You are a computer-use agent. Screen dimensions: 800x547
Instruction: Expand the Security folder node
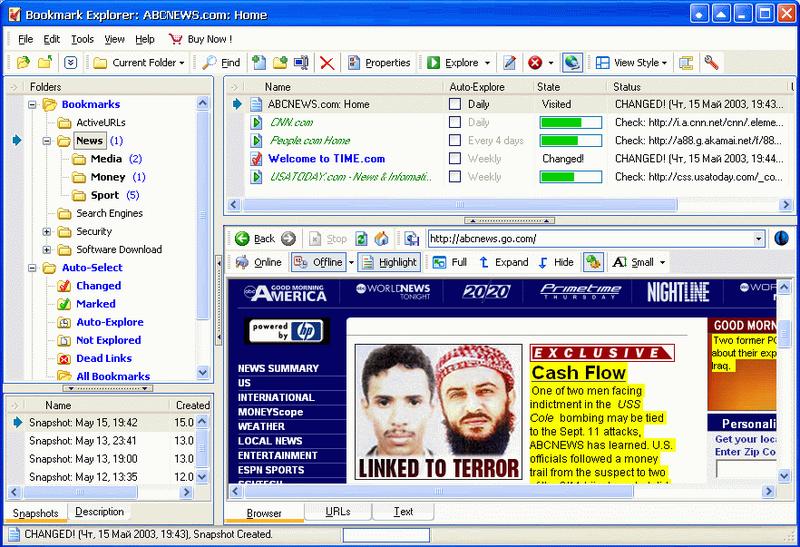coord(47,232)
